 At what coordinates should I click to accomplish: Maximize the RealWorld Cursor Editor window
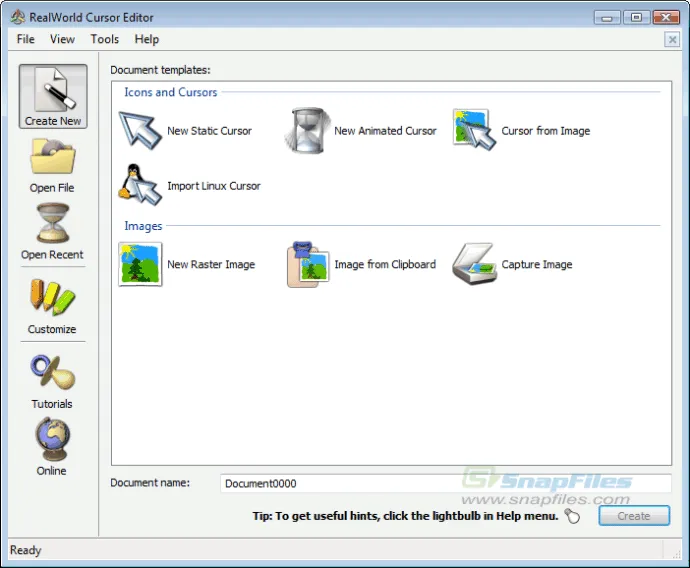[636, 18]
